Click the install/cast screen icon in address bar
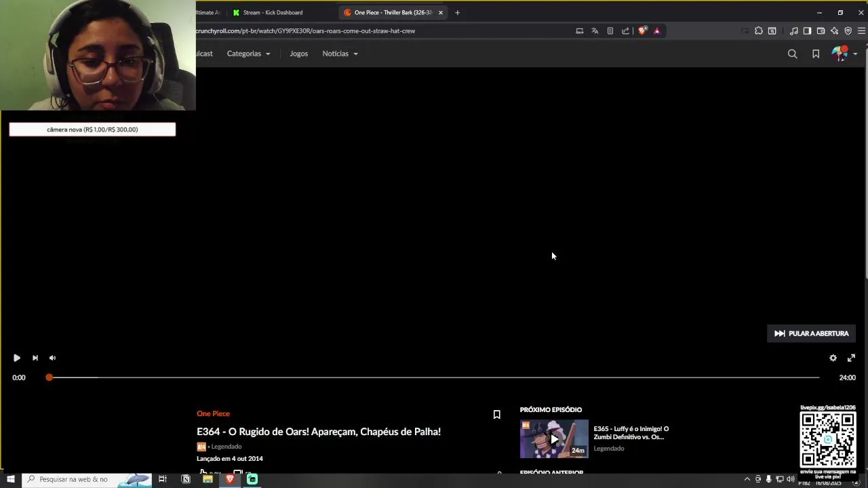This screenshot has height=488, width=868. (579, 30)
